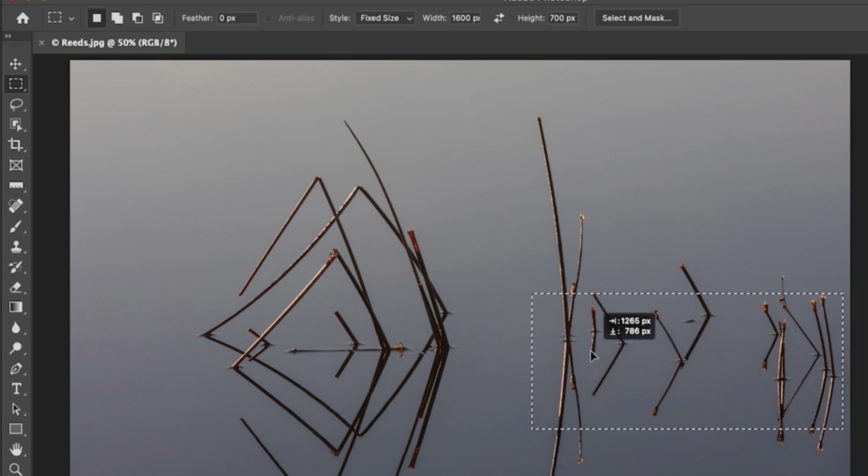Enable Intersect with selection mode
The height and width of the screenshot is (476, 868).
click(158, 18)
